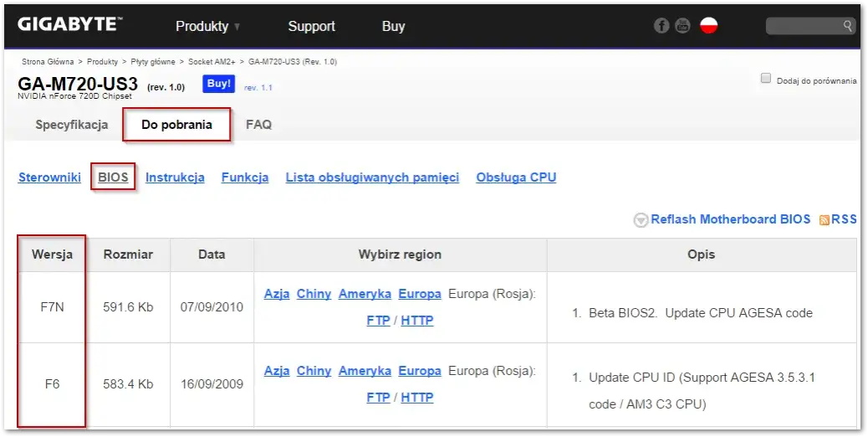The height and width of the screenshot is (437, 868).
Task: Click Strona Główna breadcrumb
Action: click(x=48, y=61)
